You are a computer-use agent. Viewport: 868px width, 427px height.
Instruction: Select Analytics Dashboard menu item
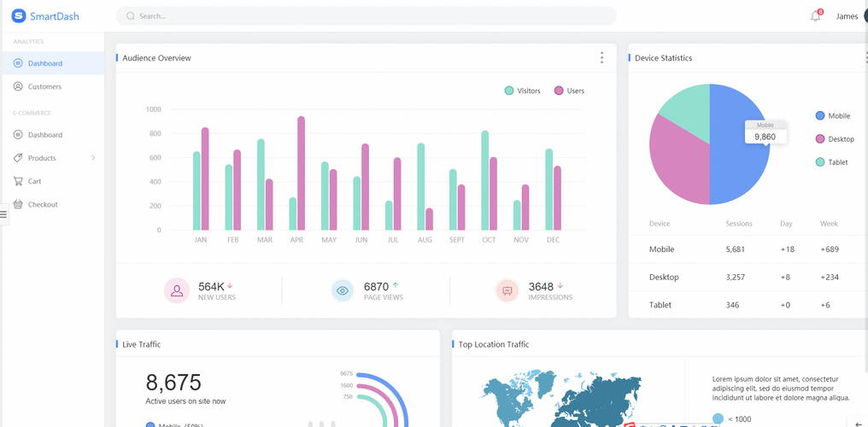[x=44, y=63]
